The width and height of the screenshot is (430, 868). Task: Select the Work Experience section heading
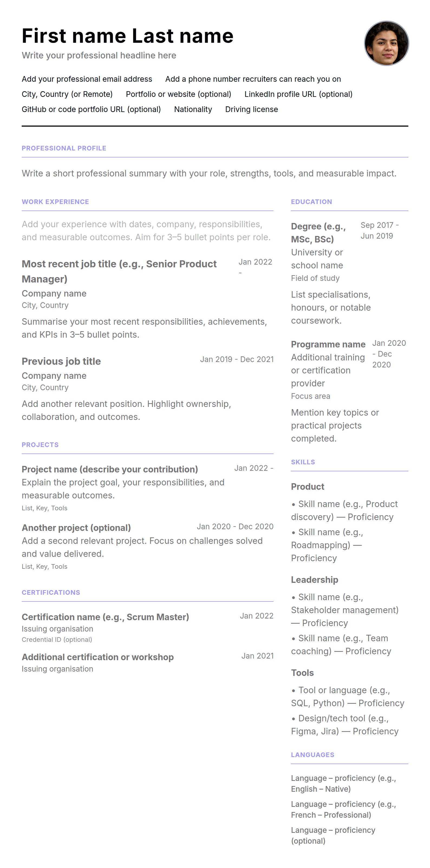pos(55,202)
